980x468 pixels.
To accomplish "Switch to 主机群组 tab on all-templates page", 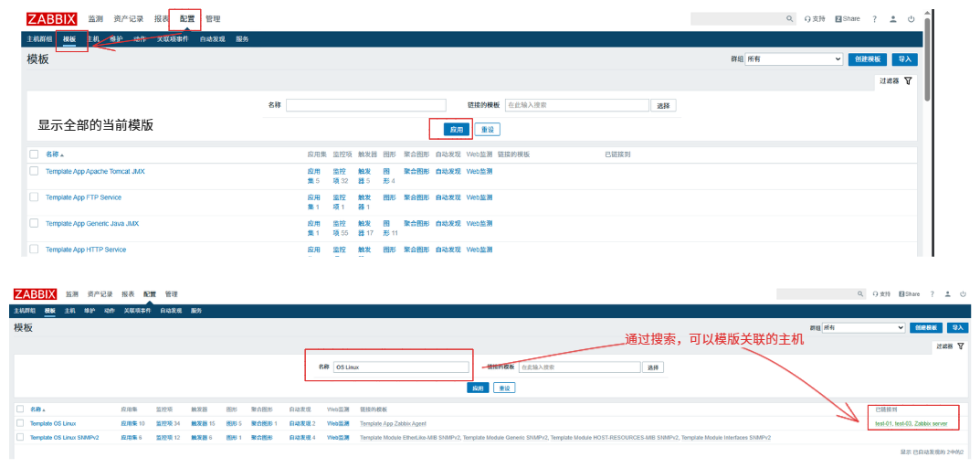I will click(x=39, y=38).
